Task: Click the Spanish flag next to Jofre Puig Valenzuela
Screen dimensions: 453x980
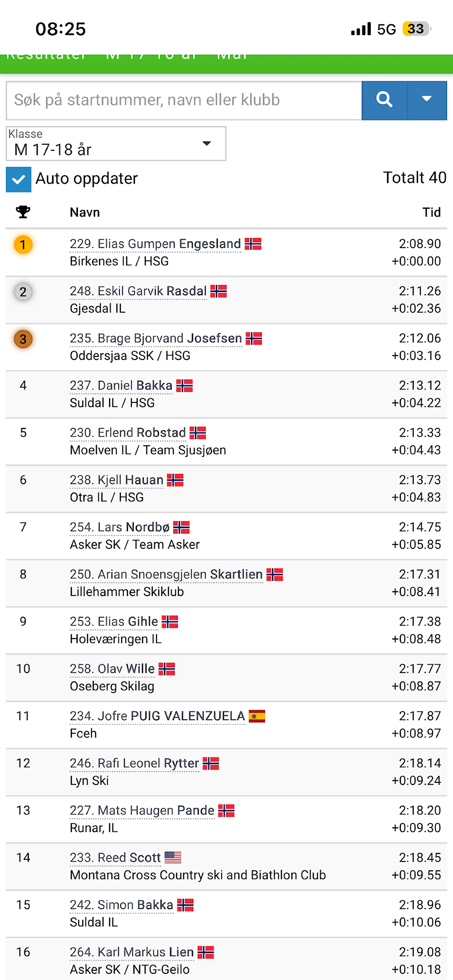Action: 257,716
